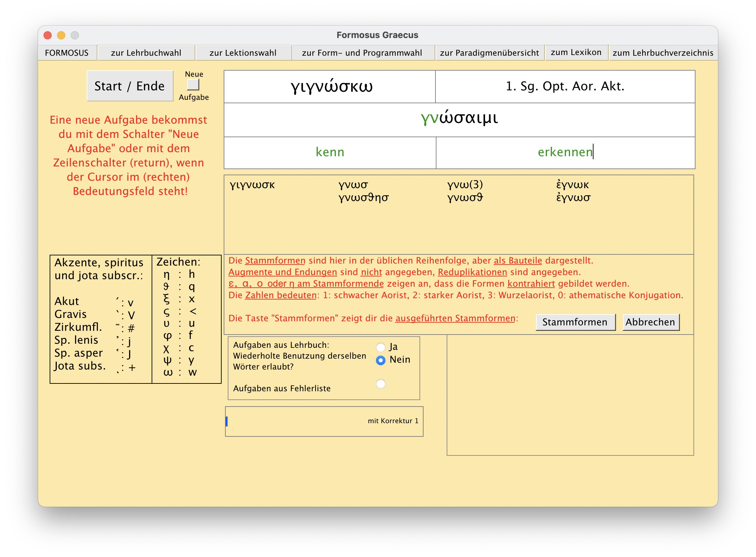
Task: Open zur Form- und Programmwahl tab
Action: point(362,53)
